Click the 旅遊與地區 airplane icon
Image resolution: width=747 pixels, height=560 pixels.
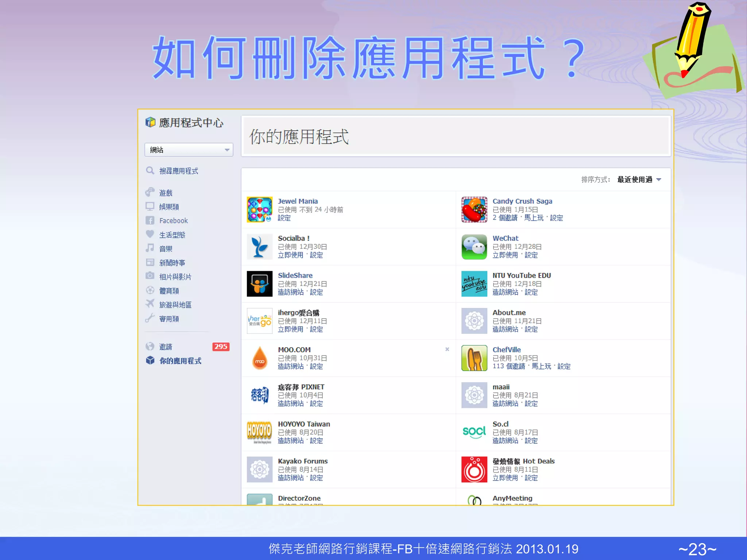150,304
